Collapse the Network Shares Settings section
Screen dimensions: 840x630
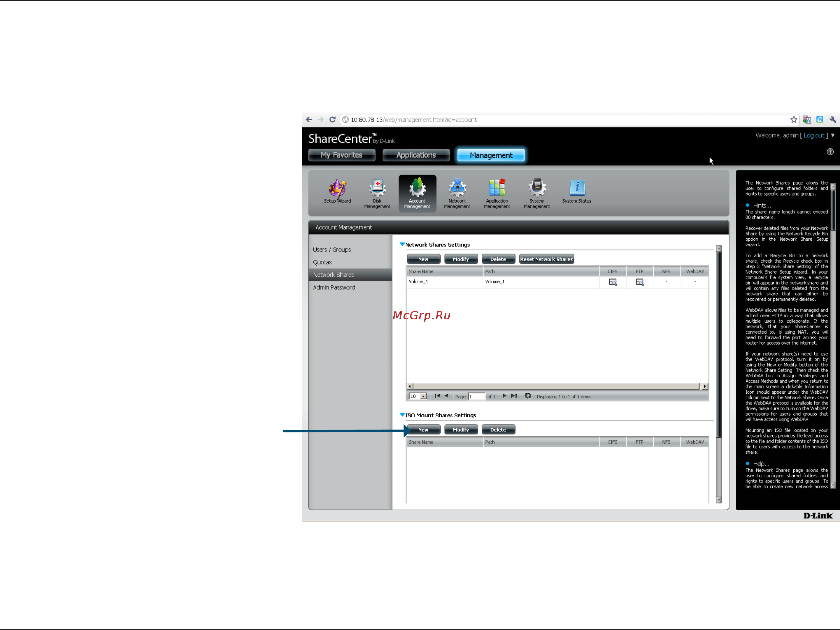tap(402, 244)
